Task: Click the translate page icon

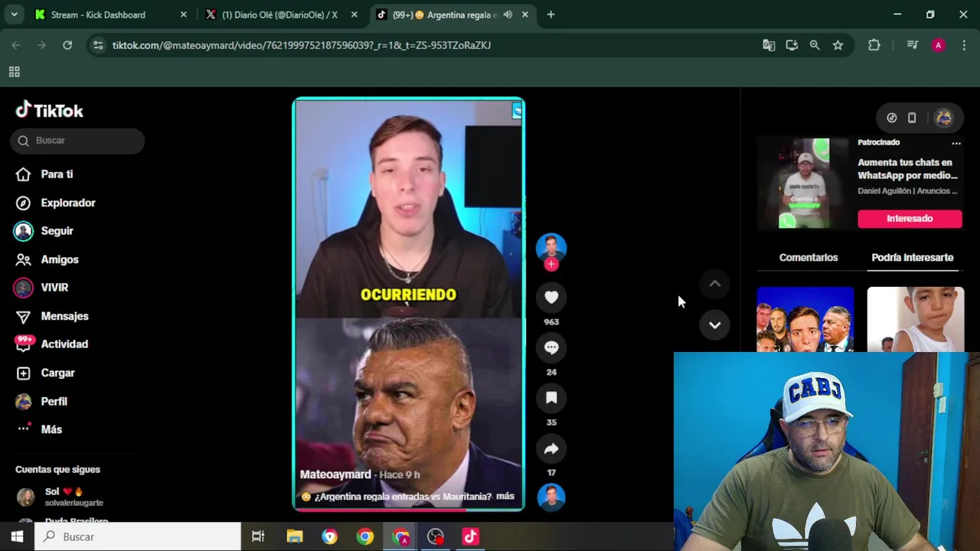Action: point(769,45)
